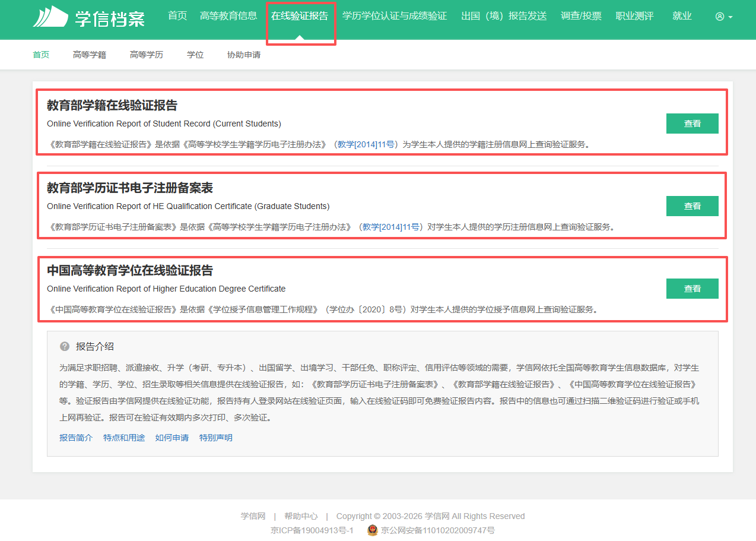
Task: Click the 学信档案 logo icon
Action: 50,17
